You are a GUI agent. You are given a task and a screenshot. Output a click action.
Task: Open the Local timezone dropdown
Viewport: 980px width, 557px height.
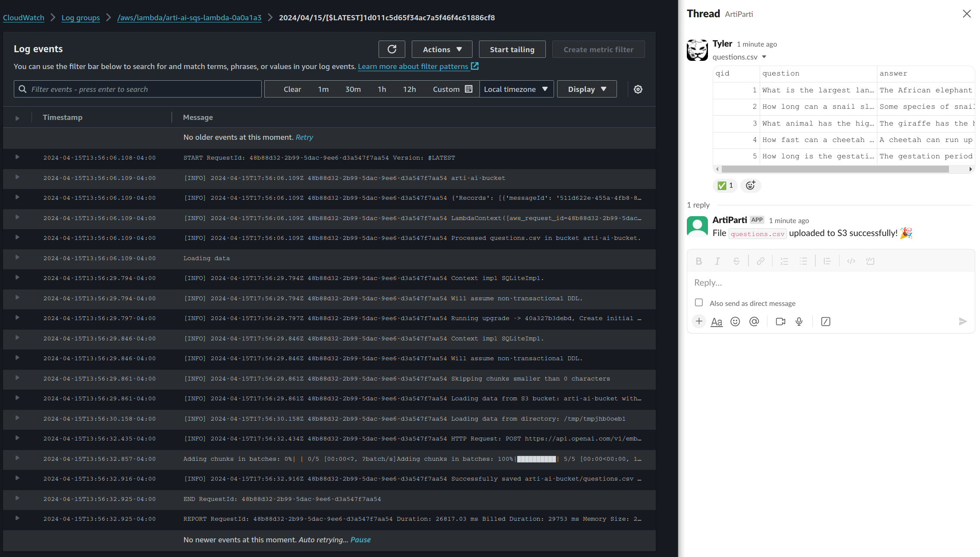(x=516, y=89)
